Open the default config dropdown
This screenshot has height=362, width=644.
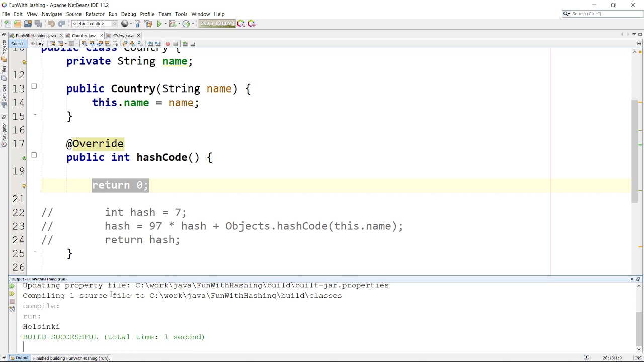(x=95, y=24)
